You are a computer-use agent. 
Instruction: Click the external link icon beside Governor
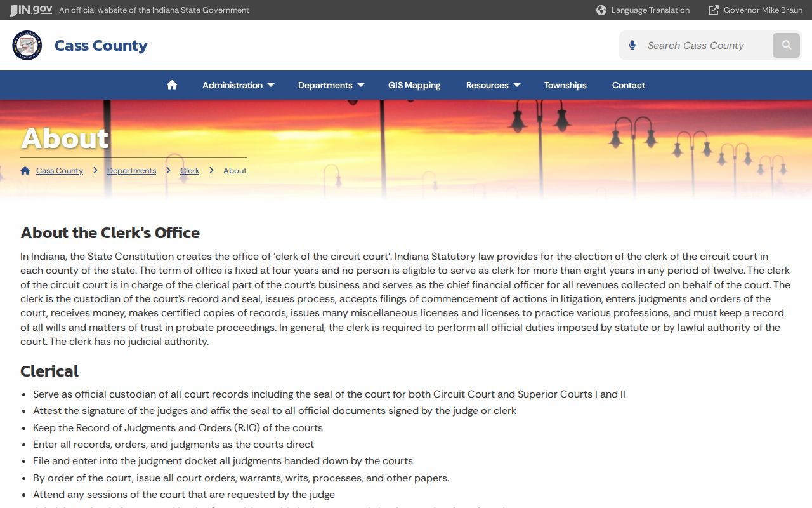pyautogui.click(x=714, y=10)
